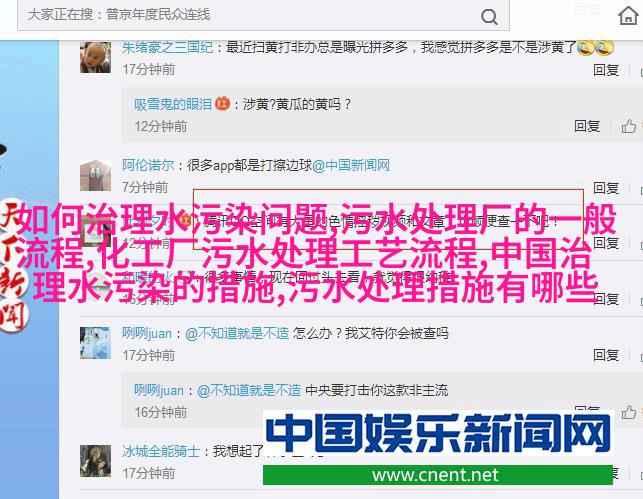Click the search magnifier icon

click(x=489, y=17)
